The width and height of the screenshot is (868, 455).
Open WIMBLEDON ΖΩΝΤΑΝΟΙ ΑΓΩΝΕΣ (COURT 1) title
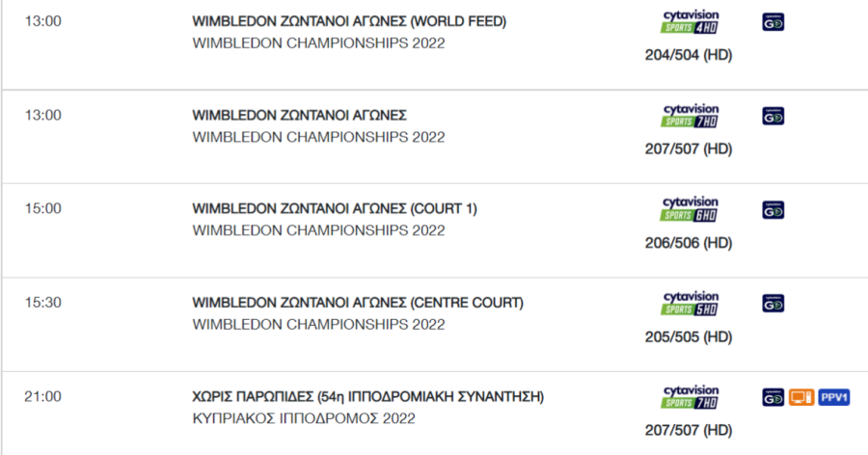coord(335,208)
